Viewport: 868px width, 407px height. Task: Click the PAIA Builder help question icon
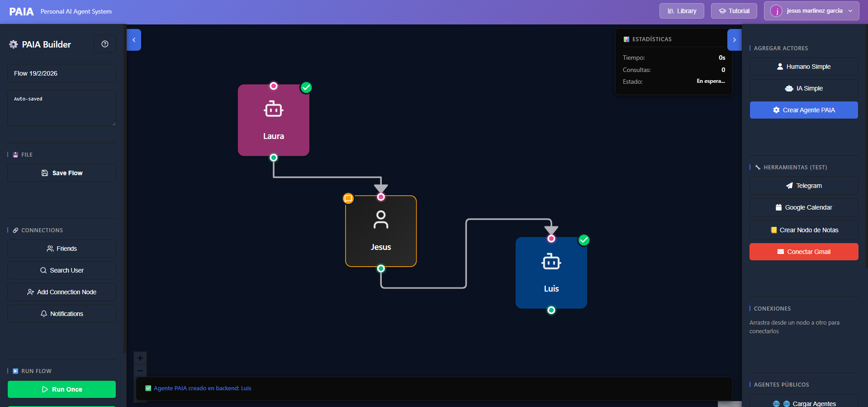click(x=105, y=44)
